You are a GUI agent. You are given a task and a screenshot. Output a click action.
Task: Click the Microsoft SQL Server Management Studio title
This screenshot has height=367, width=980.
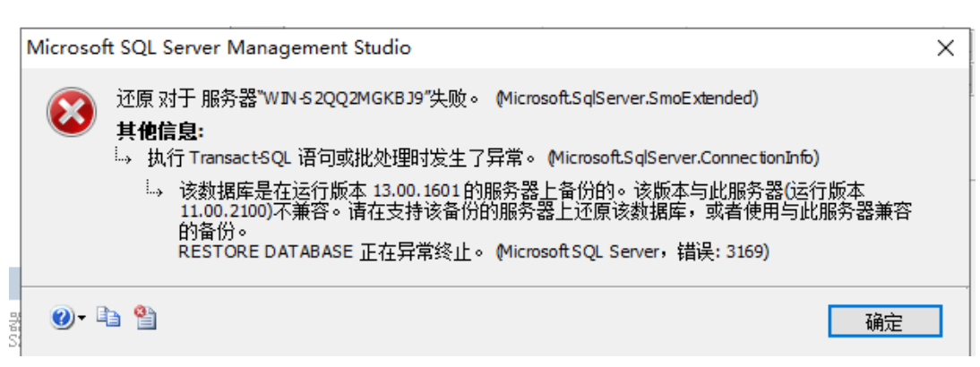219,48
